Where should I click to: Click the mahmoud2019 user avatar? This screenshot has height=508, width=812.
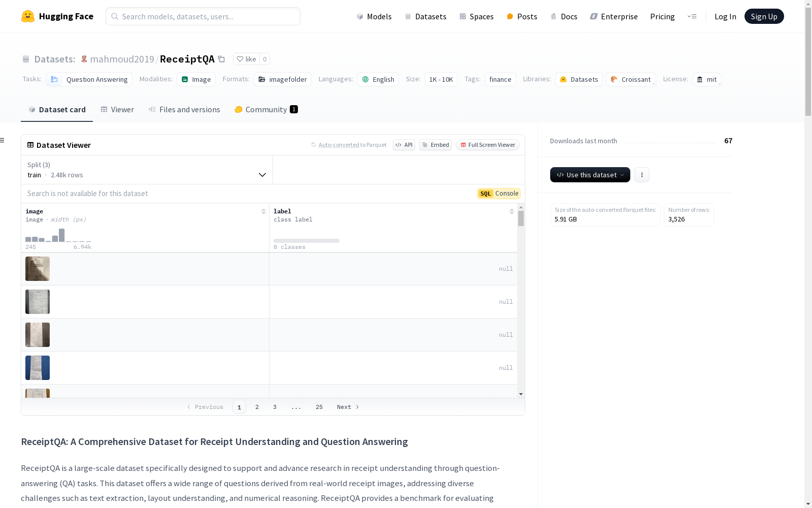pyautogui.click(x=84, y=59)
